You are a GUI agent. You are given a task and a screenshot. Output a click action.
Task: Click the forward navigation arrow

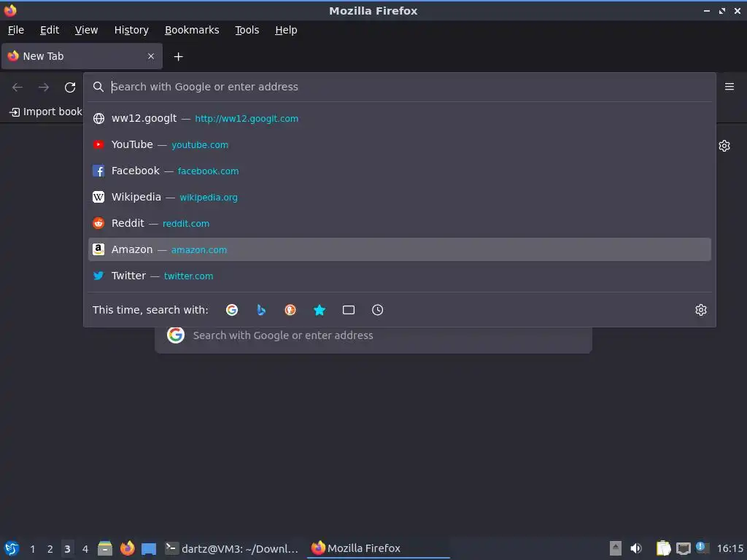tap(44, 87)
